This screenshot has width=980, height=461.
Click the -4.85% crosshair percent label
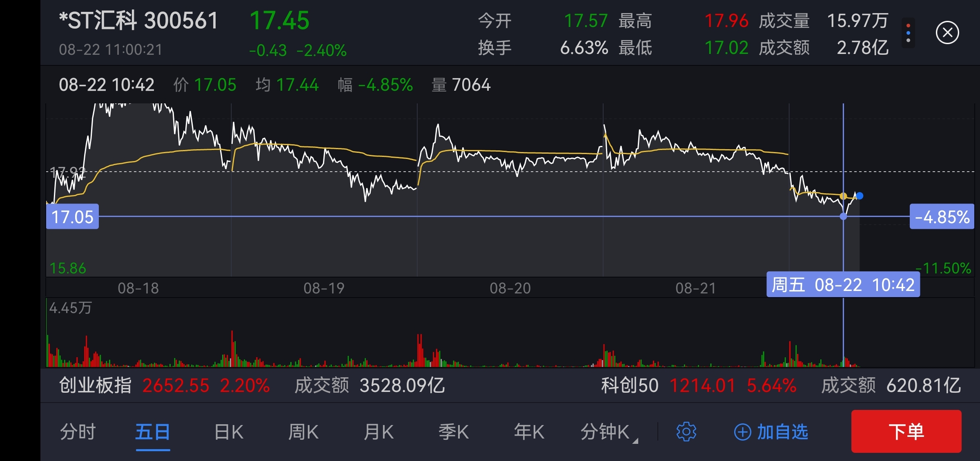click(942, 217)
